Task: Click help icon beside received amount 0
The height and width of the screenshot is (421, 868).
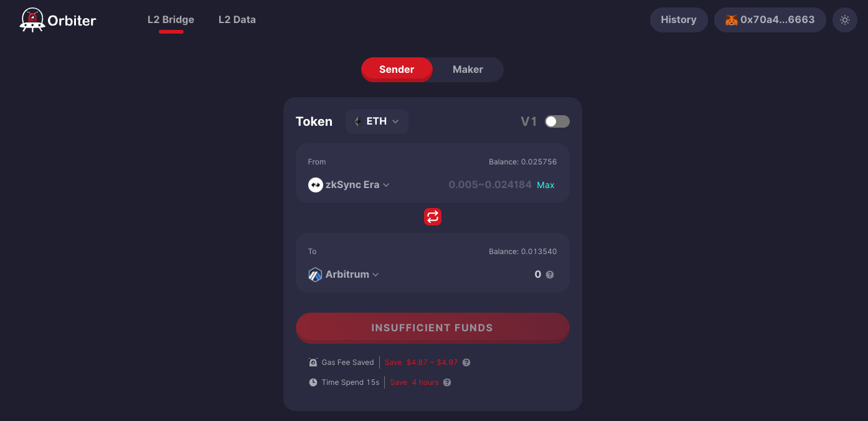Action: click(x=550, y=275)
